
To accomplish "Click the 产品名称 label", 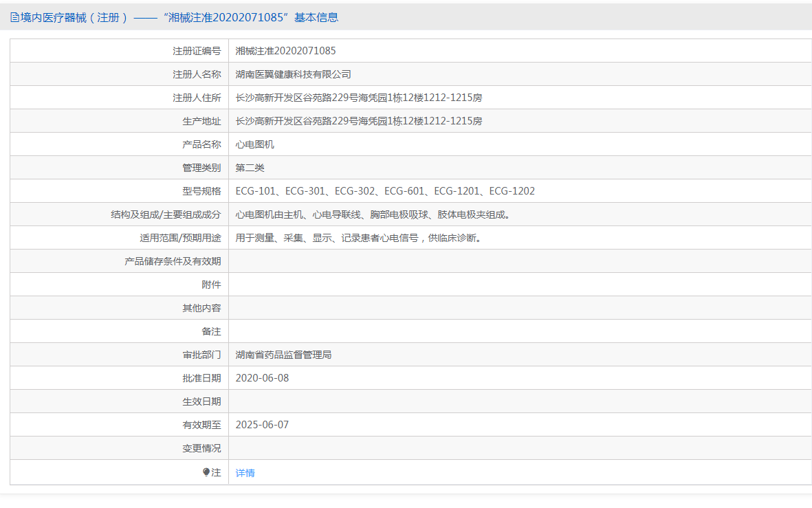I will 201,144.
